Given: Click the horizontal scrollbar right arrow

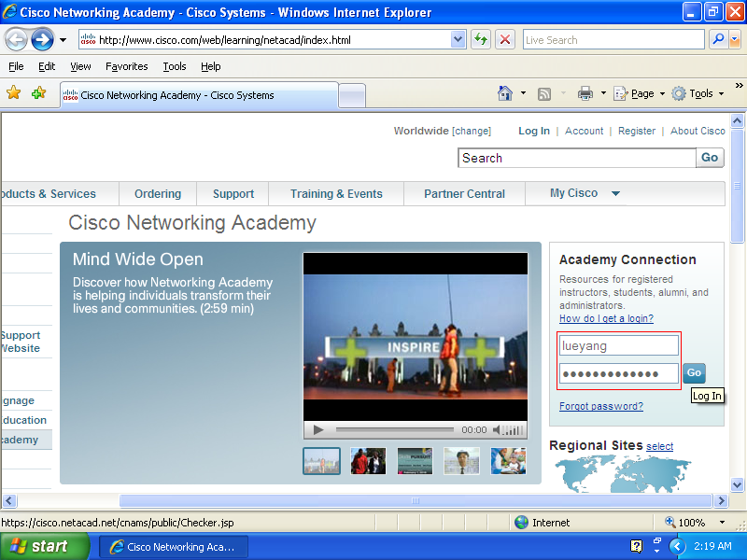Looking at the screenshot, I should [721, 501].
